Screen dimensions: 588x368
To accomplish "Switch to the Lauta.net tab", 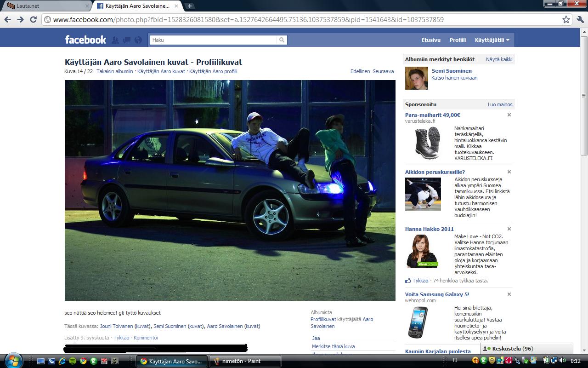I will tap(45, 6).
